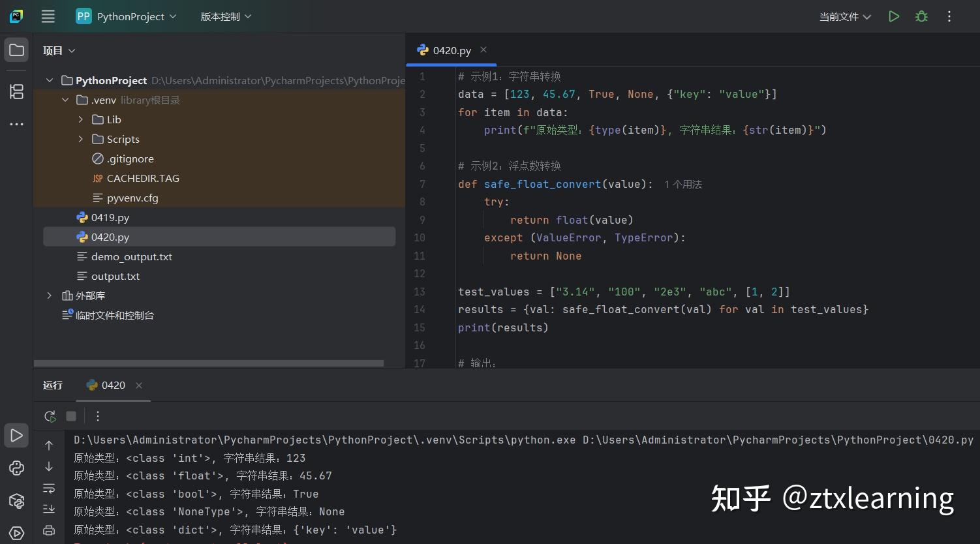Viewport: 980px width, 544px height.
Task: Stop the running Python process
Action: tap(71, 416)
